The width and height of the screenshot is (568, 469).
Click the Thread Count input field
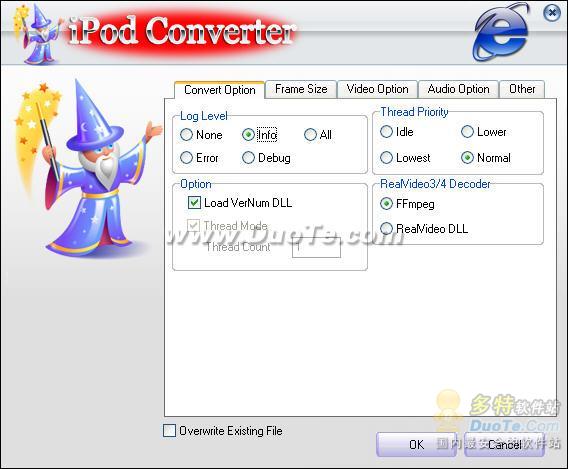(x=316, y=247)
